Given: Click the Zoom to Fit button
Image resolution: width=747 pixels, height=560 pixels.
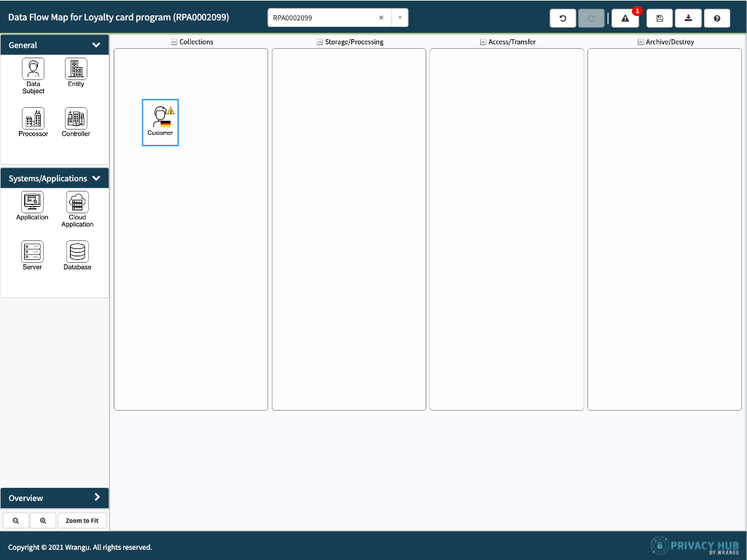Looking at the screenshot, I should coord(82,521).
